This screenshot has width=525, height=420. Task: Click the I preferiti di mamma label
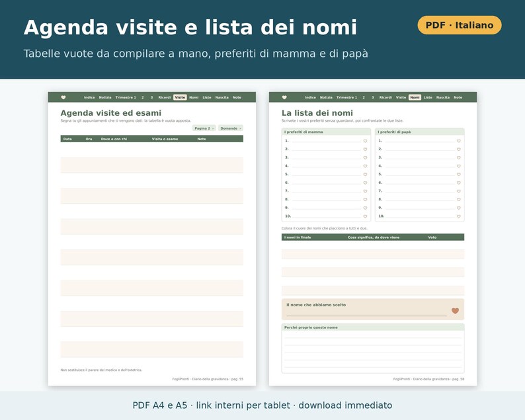pyautogui.click(x=303, y=132)
